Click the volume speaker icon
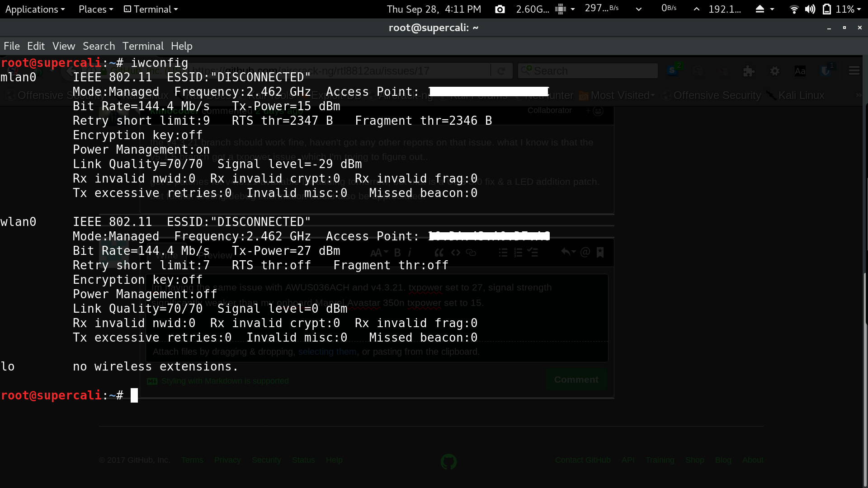The height and width of the screenshot is (488, 868). (810, 9)
